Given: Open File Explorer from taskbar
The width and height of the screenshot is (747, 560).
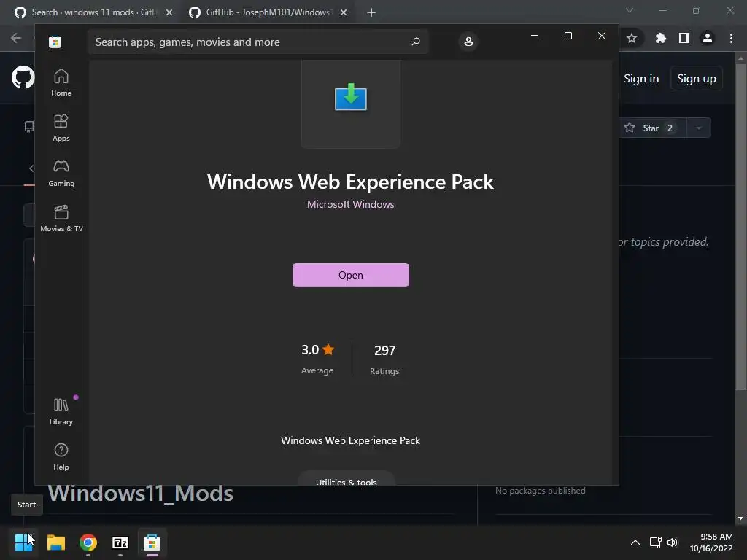Looking at the screenshot, I should pyautogui.click(x=55, y=542).
